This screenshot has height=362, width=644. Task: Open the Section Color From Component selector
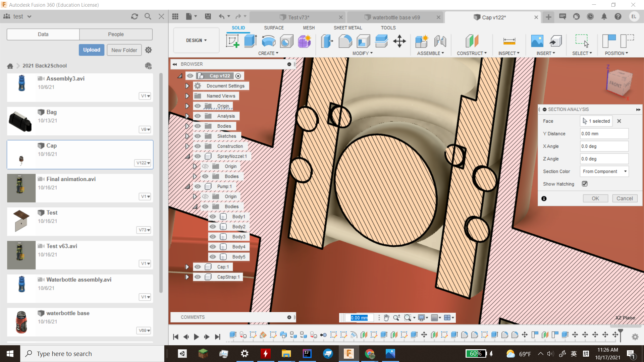coord(604,171)
